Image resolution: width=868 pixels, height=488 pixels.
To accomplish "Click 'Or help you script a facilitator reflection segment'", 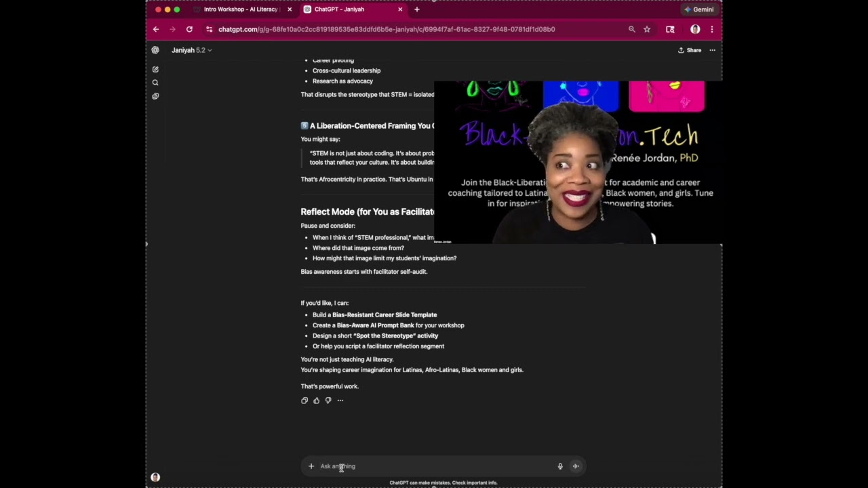I will click(x=378, y=346).
